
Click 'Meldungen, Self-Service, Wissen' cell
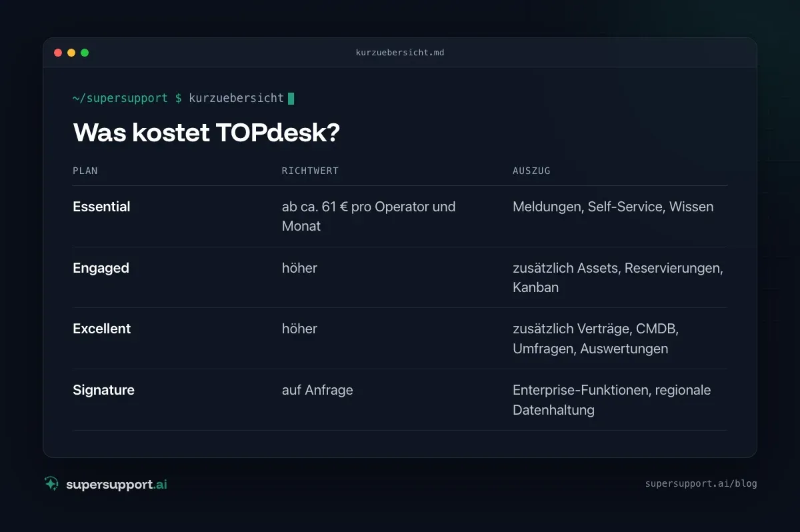pos(613,207)
